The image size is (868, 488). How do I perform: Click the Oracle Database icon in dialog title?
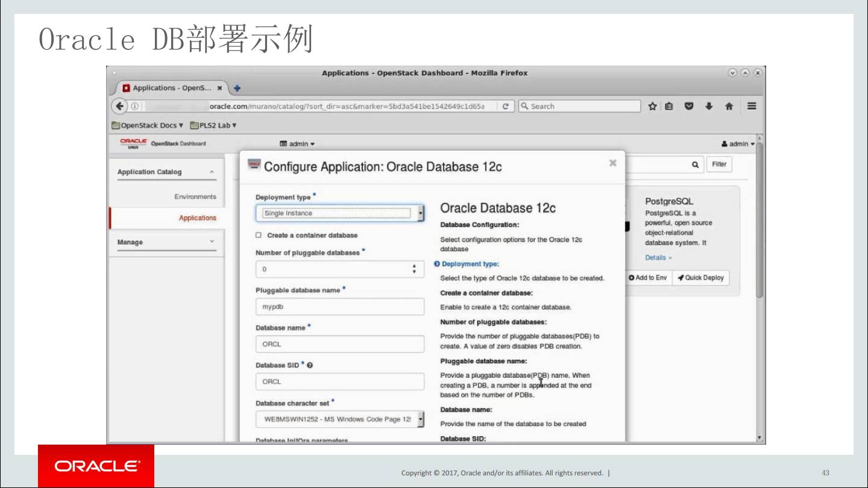click(x=254, y=165)
